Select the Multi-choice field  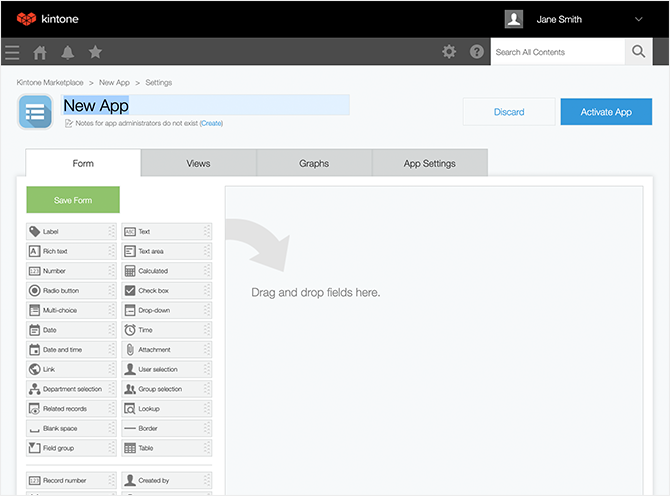coord(71,310)
